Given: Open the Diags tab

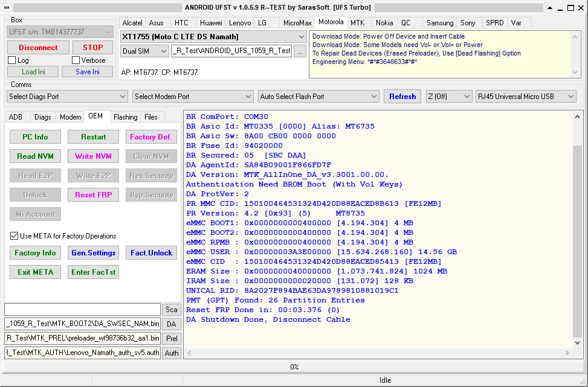Looking at the screenshot, I should tap(43, 117).
